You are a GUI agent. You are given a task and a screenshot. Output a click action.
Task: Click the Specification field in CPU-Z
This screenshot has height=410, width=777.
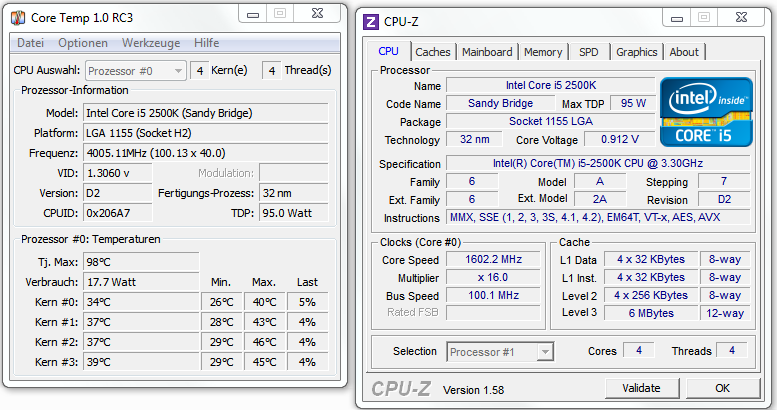click(598, 163)
